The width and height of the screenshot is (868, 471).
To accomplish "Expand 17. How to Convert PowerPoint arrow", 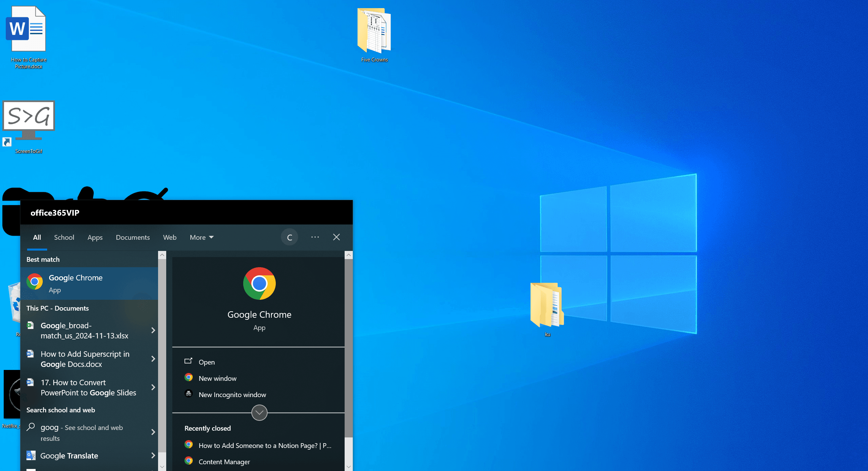I will click(x=153, y=388).
